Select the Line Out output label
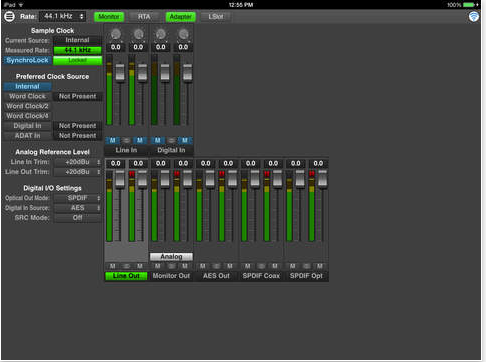Screen dimensions: 486x362 coord(126,276)
